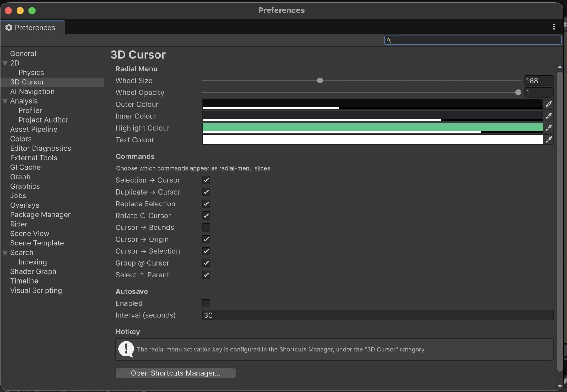Screen dimensions: 567x392
Task: Toggle the Select ↑ Parent checkbox
Action: (206, 275)
